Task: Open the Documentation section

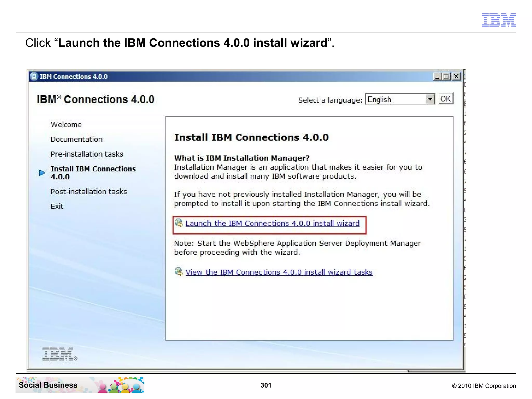Action: [x=76, y=139]
